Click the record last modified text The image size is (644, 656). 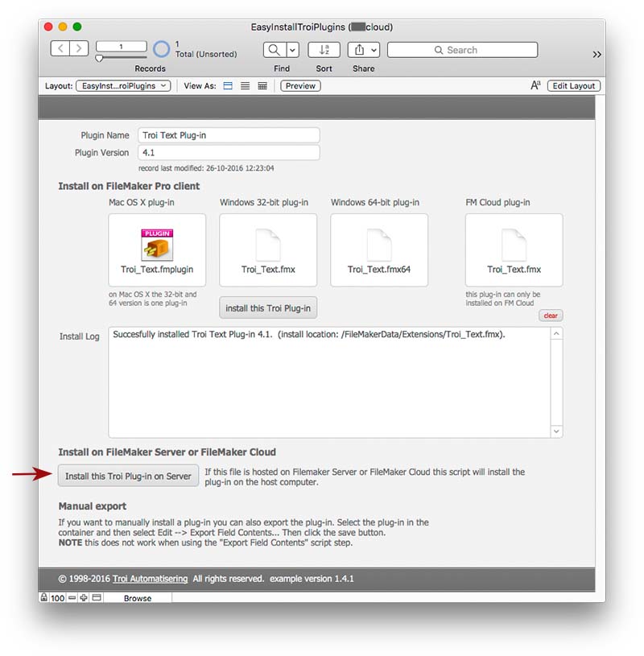(x=206, y=168)
